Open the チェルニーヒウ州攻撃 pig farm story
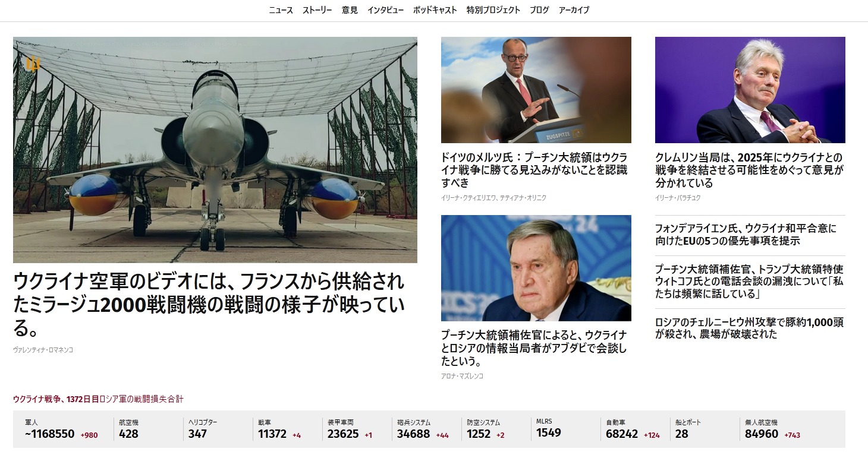Image resolution: width=868 pixels, height=458 pixels. click(x=749, y=328)
